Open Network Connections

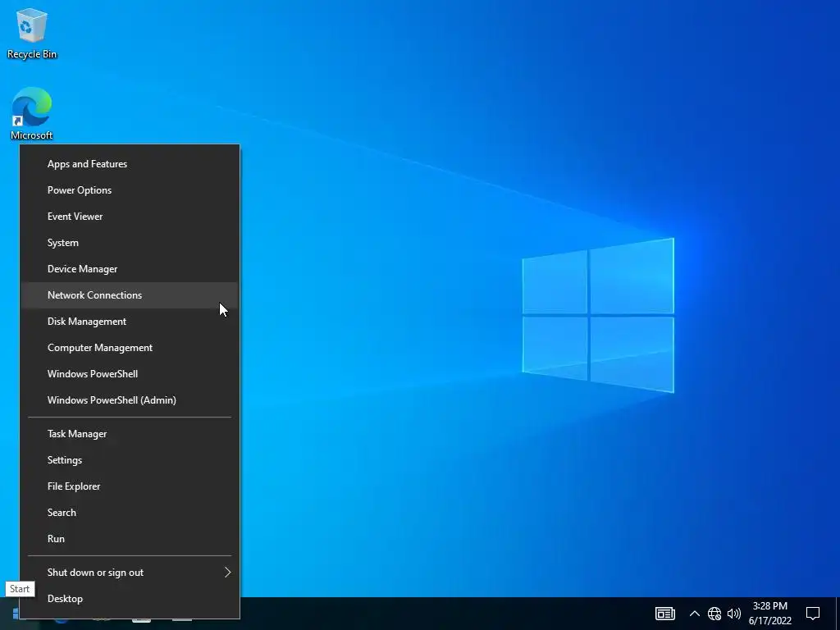point(130,295)
